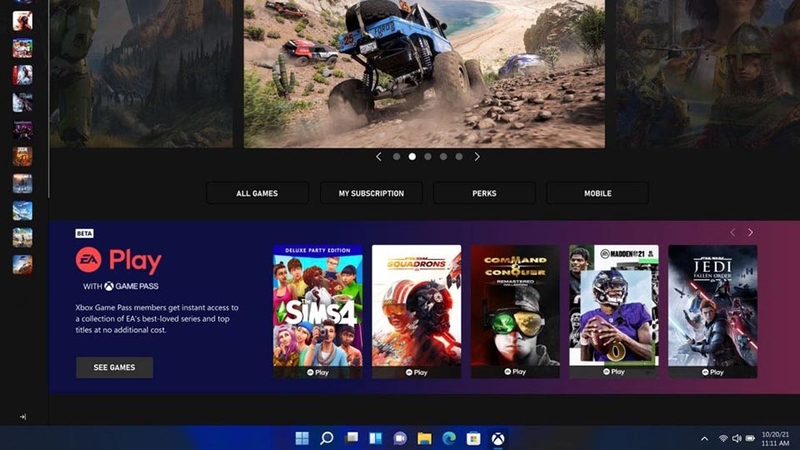Click EA Play badge under Madden 21

pyautogui.click(x=614, y=372)
